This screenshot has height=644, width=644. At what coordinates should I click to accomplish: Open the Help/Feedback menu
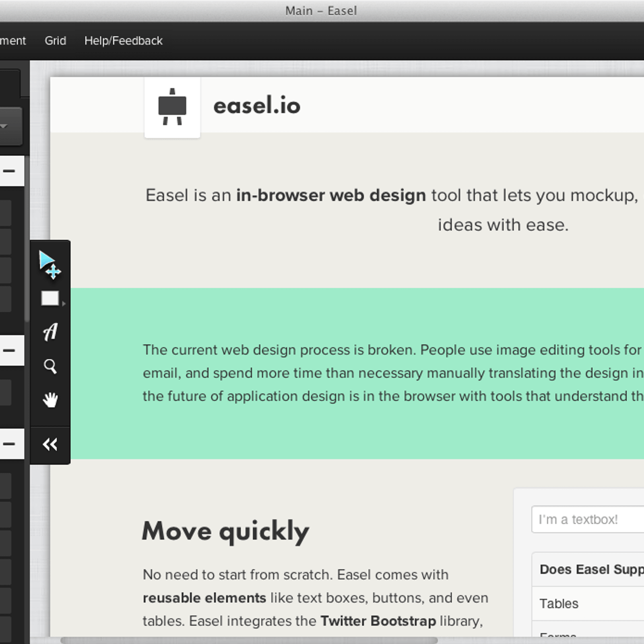point(123,41)
